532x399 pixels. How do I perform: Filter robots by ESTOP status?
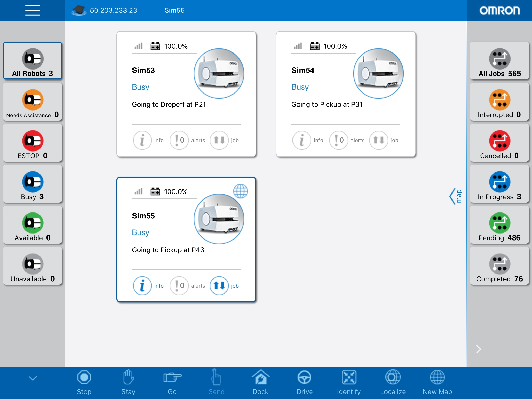point(32,143)
